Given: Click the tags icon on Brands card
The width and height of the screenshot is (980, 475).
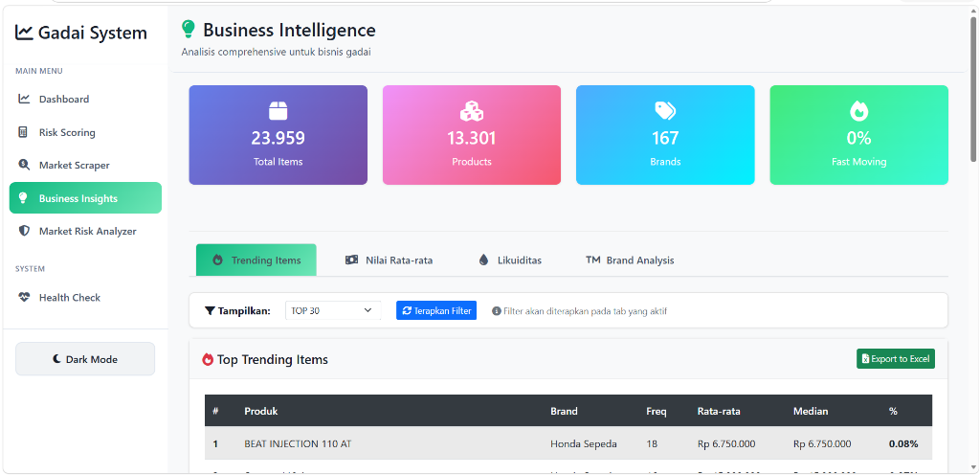Looking at the screenshot, I should click(665, 111).
